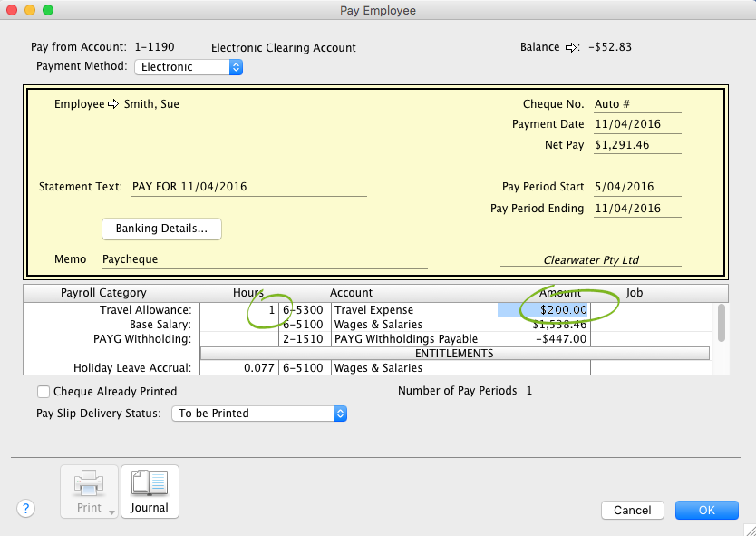Click the help question mark icon

[26, 509]
